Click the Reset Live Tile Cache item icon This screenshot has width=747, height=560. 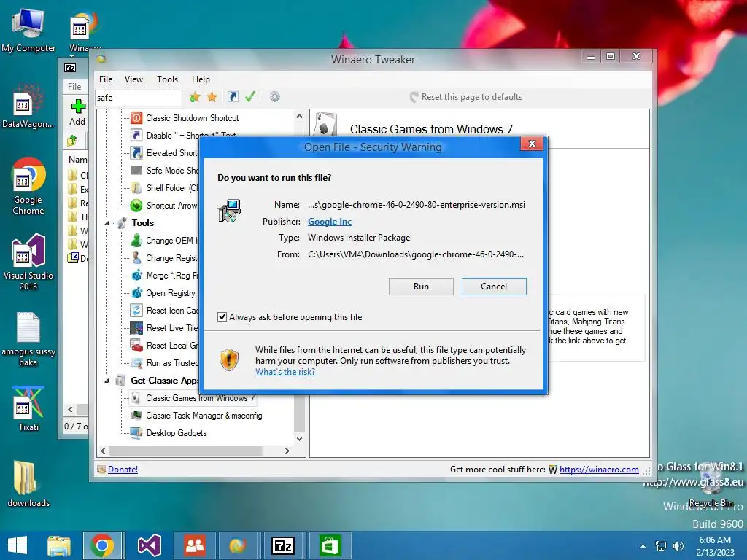point(136,328)
